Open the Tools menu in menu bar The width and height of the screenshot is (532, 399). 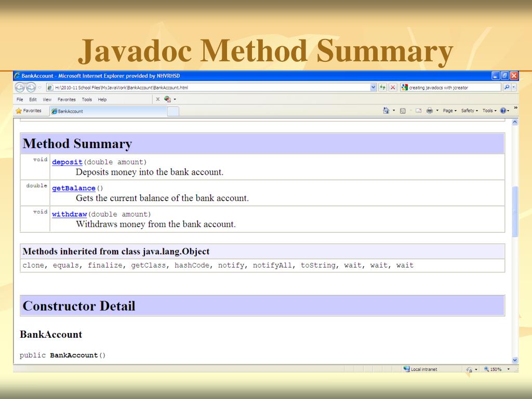87,99
